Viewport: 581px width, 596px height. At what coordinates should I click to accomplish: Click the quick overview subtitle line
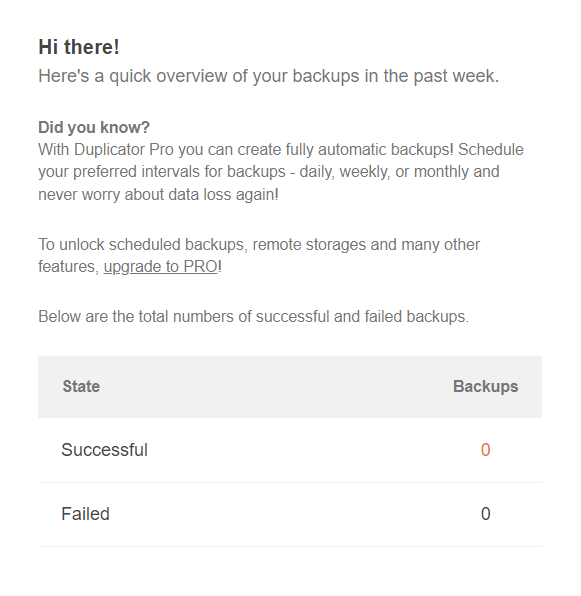click(269, 76)
